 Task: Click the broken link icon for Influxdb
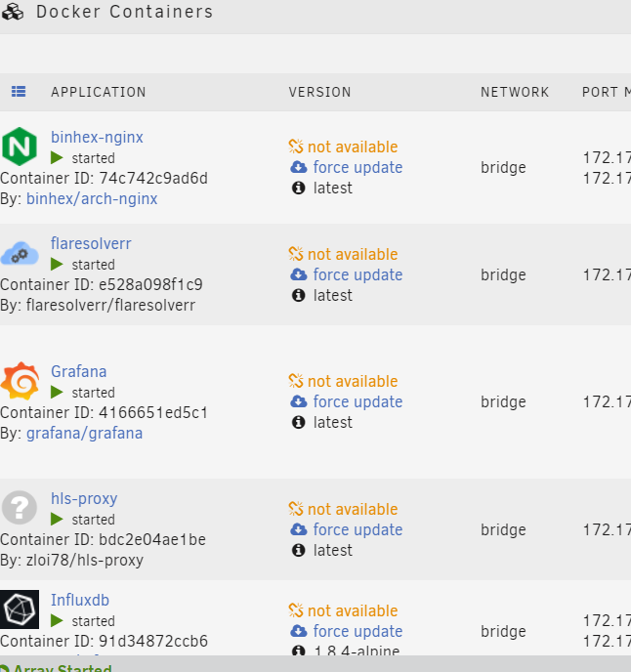click(296, 610)
